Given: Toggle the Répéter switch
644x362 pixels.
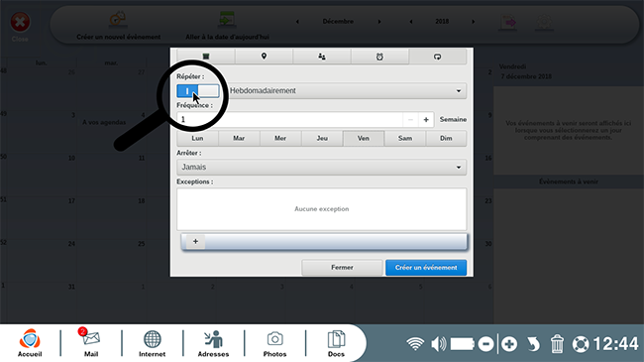Looking at the screenshot, I should [x=198, y=91].
